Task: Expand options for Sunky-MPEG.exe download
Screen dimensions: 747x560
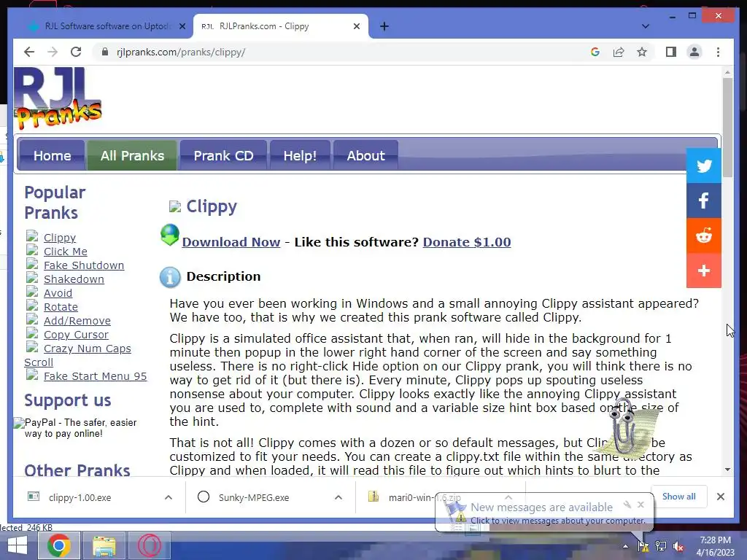Action: [338, 497]
